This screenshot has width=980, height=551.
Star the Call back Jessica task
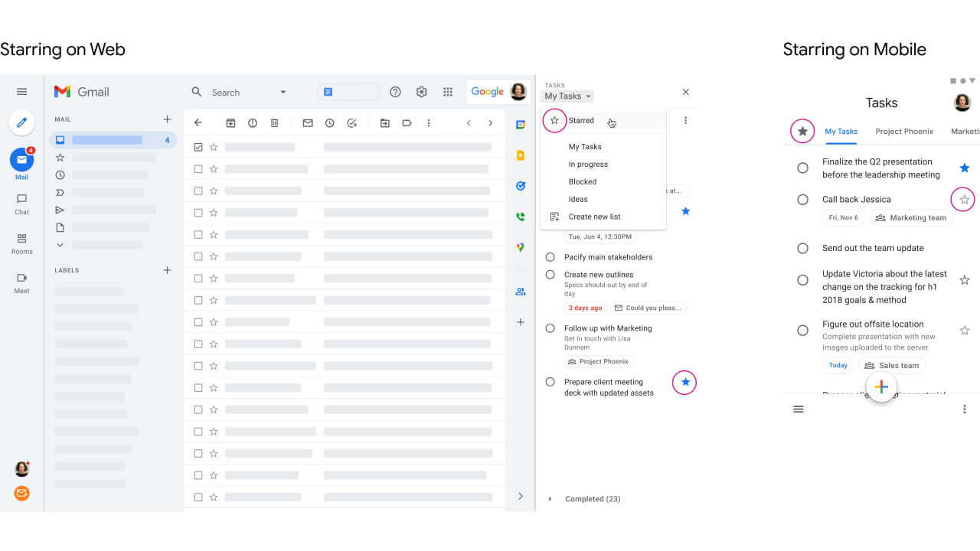(x=963, y=199)
